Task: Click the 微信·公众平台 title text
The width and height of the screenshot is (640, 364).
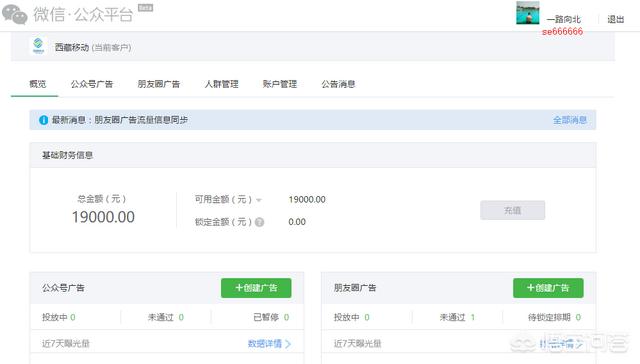Action: tap(83, 14)
